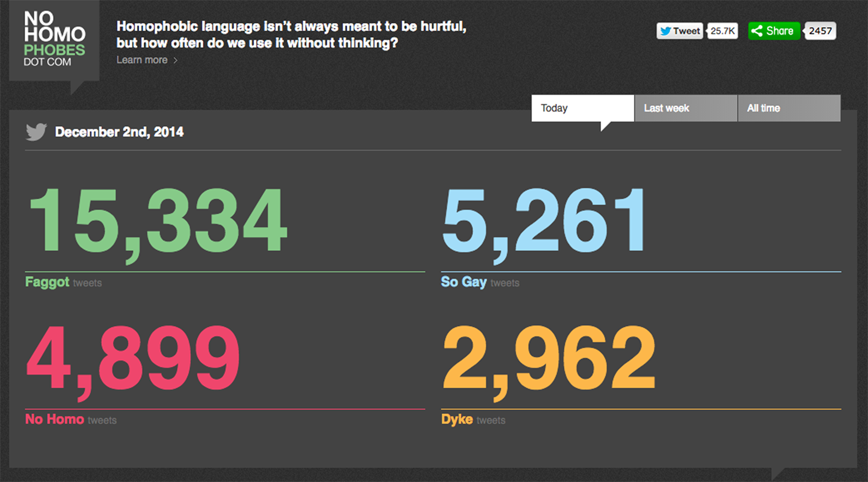The height and width of the screenshot is (482, 868).
Task: Click the Dyke tweets label
Action: 473,420
